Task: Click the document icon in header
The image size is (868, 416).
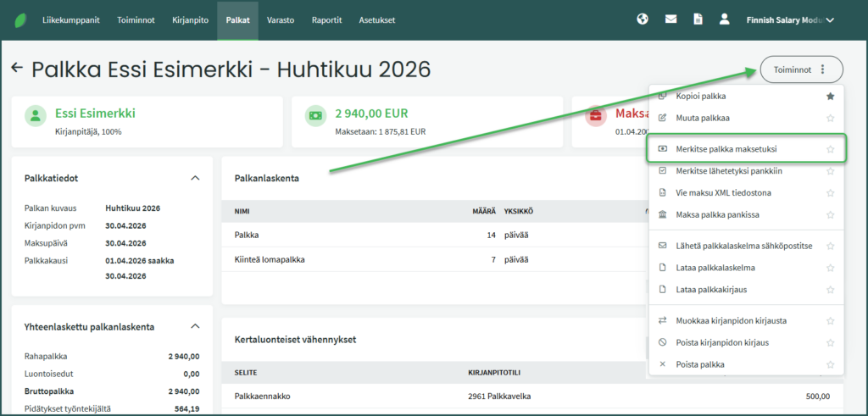Action: [x=698, y=19]
